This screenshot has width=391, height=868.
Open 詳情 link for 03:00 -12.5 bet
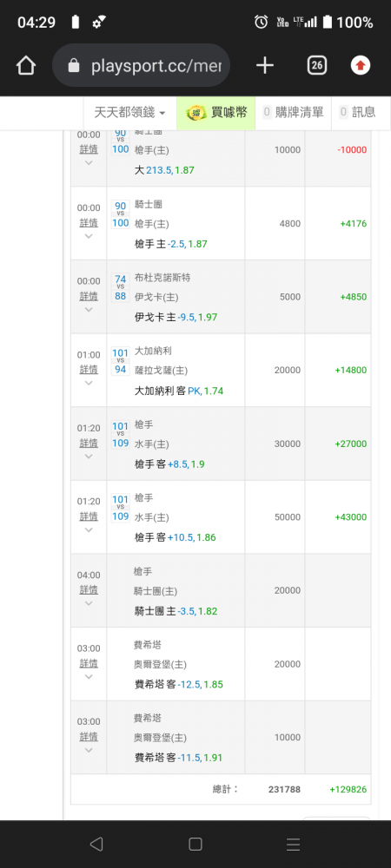click(89, 663)
